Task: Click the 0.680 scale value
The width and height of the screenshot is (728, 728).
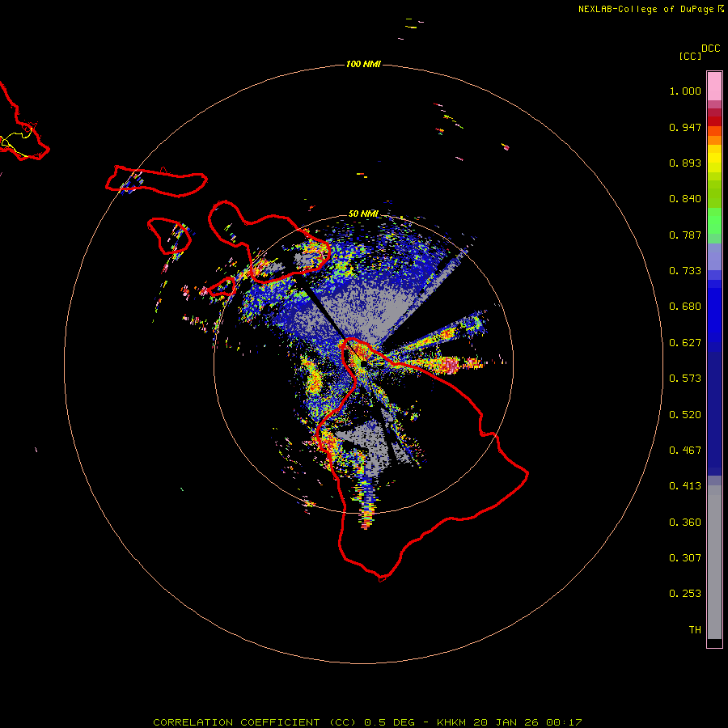Action: pos(685,307)
